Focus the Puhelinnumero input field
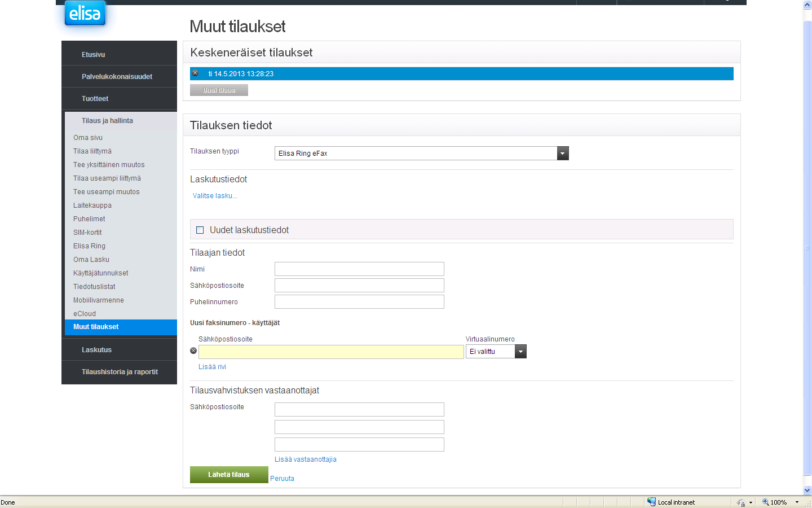 [359, 301]
